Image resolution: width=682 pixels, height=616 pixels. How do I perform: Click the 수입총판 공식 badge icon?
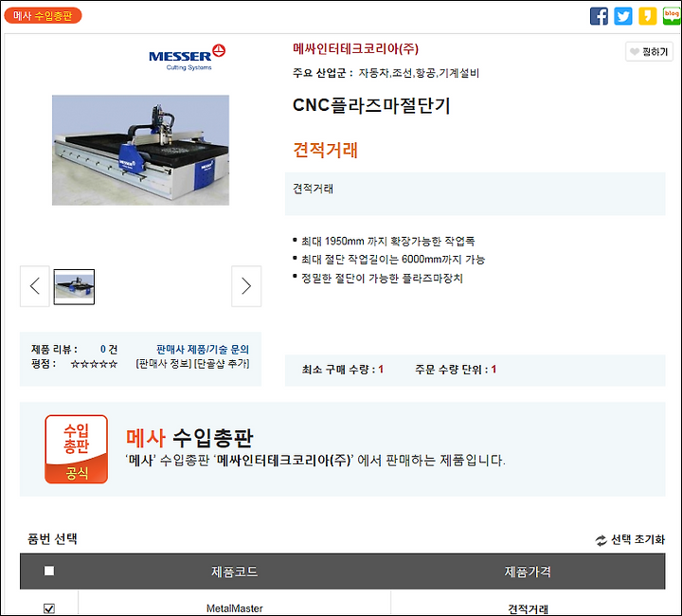[x=76, y=449]
